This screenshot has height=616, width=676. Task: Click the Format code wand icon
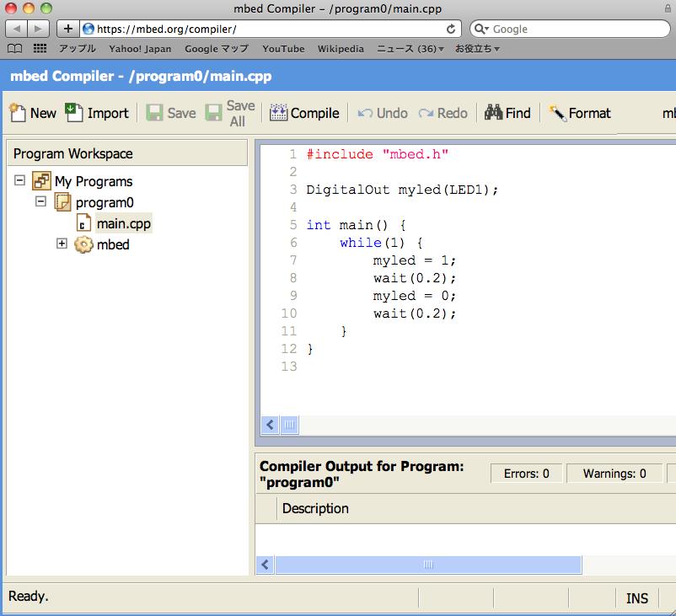(x=557, y=113)
